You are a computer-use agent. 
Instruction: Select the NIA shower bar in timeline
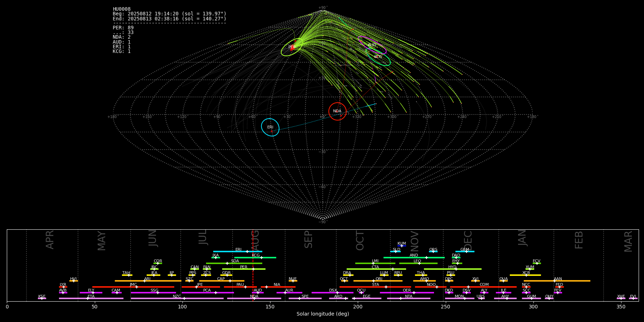[278, 287]
